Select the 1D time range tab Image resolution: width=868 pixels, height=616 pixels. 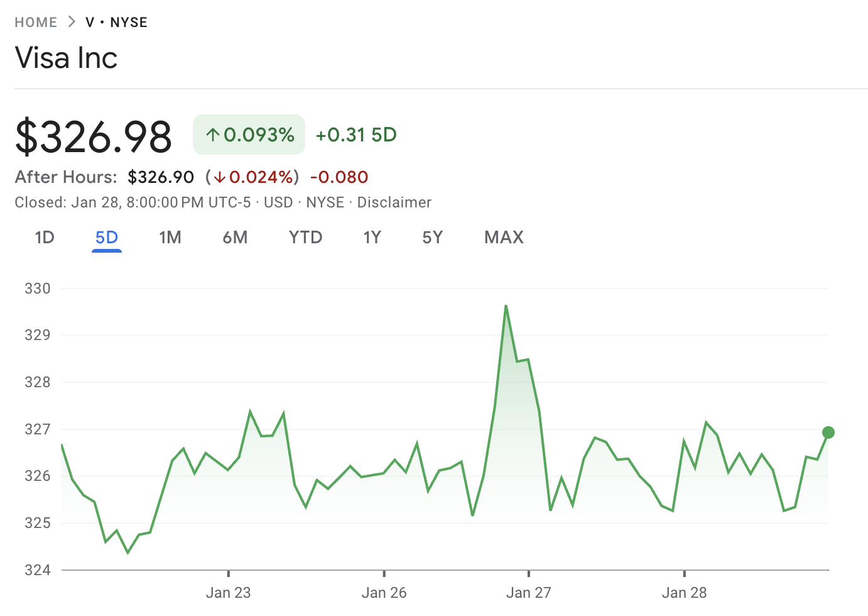pos(44,238)
